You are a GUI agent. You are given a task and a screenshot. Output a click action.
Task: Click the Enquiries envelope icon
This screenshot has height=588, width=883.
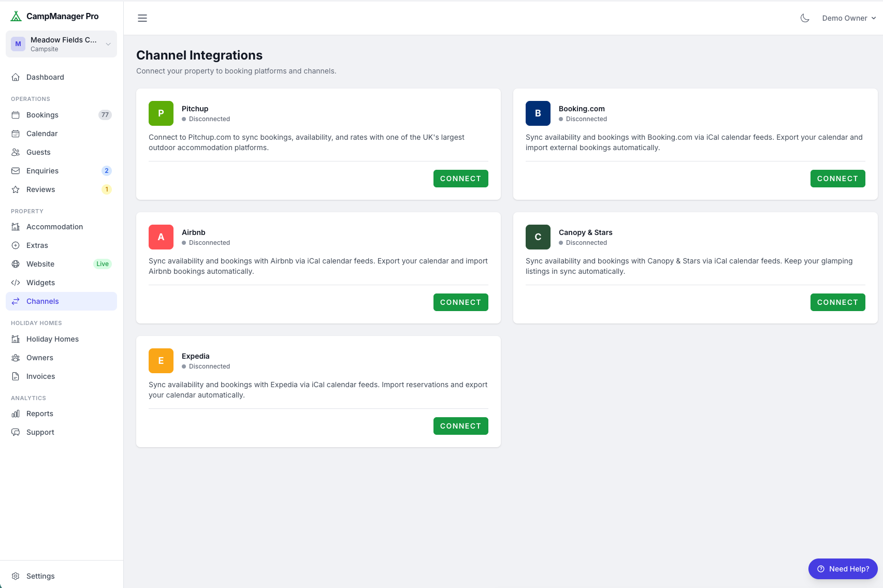click(x=16, y=171)
